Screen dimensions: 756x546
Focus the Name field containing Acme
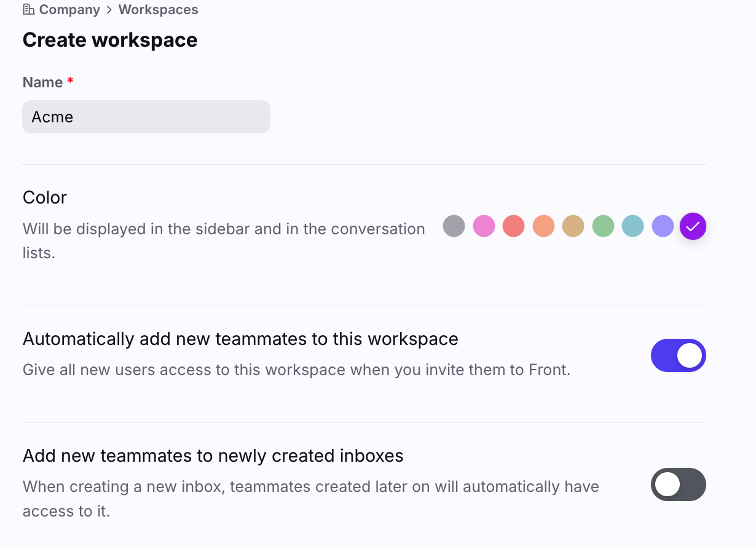(146, 117)
